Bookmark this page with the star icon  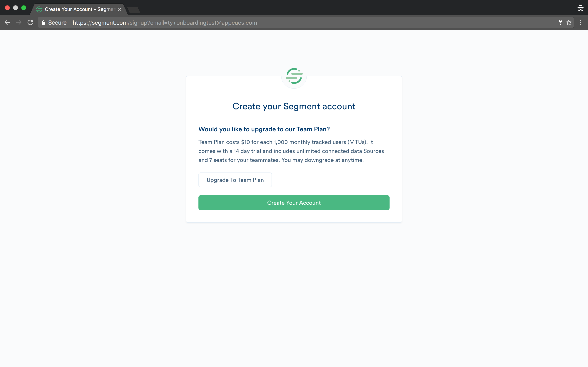coord(569,23)
